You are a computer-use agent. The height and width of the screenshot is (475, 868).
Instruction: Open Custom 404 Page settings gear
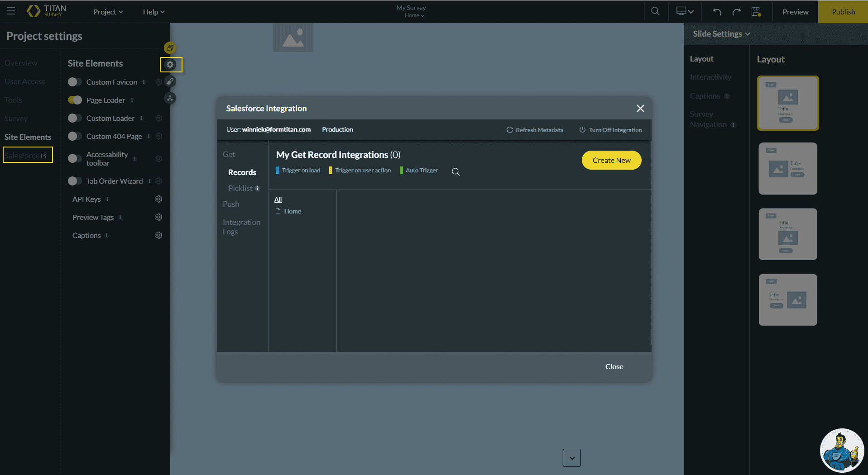tap(158, 136)
